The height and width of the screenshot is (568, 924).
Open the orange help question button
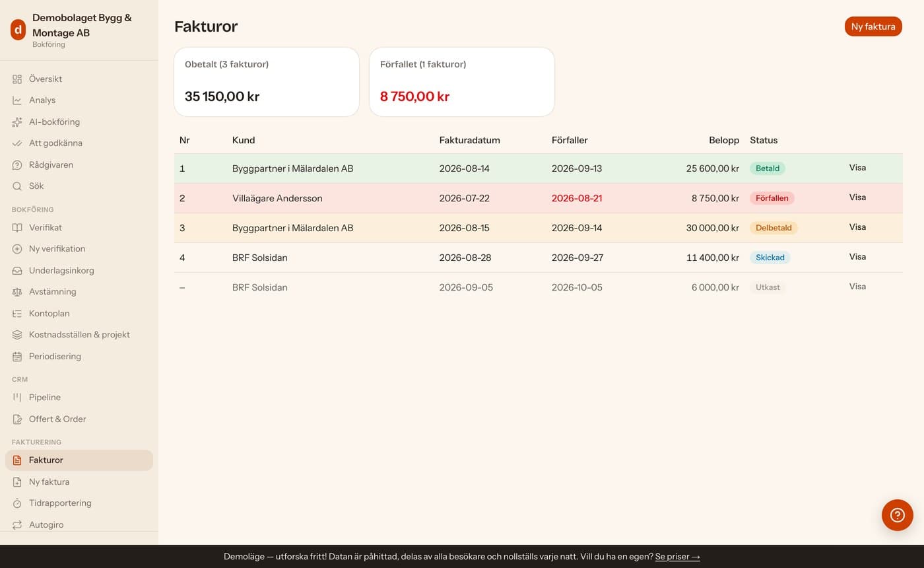(898, 515)
